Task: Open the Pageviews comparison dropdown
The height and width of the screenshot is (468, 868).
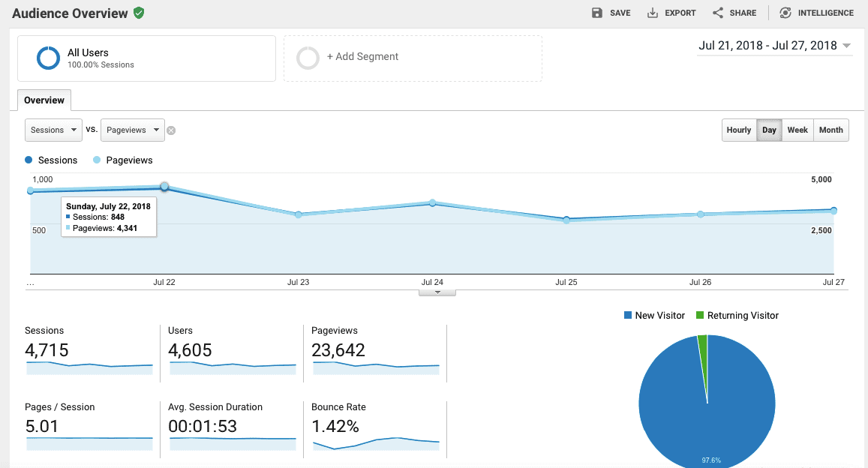Action: (x=132, y=130)
